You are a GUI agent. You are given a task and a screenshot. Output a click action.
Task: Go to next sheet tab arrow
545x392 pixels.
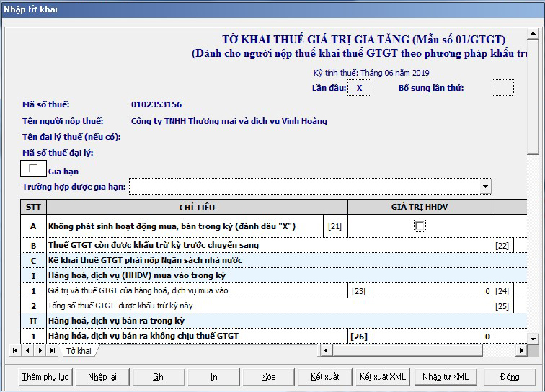tap(40, 350)
